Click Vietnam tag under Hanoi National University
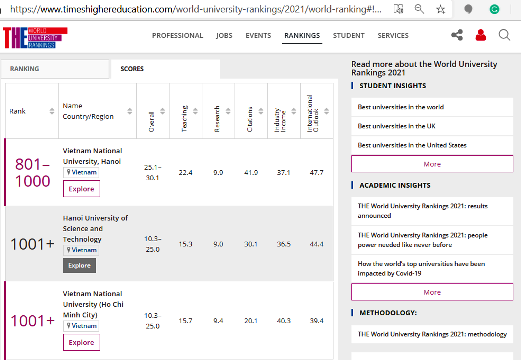The height and width of the screenshot is (360, 521). point(81,172)
